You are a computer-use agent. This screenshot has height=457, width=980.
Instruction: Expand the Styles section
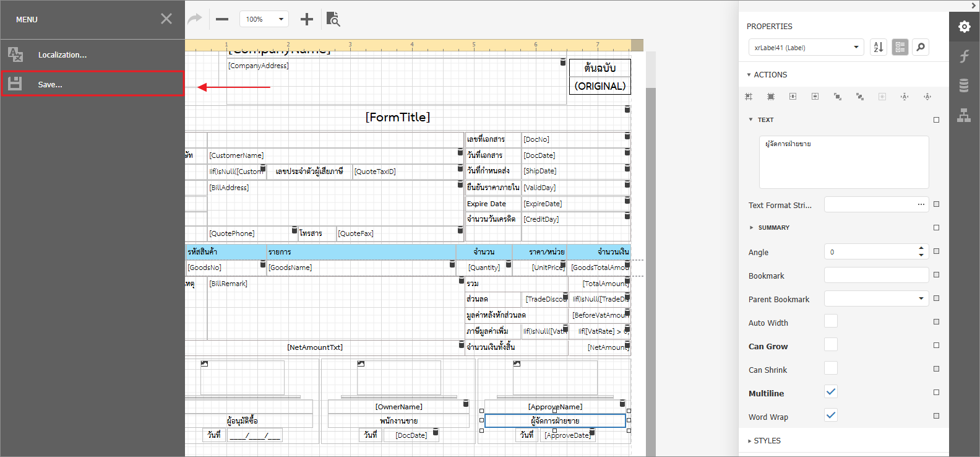767,440
